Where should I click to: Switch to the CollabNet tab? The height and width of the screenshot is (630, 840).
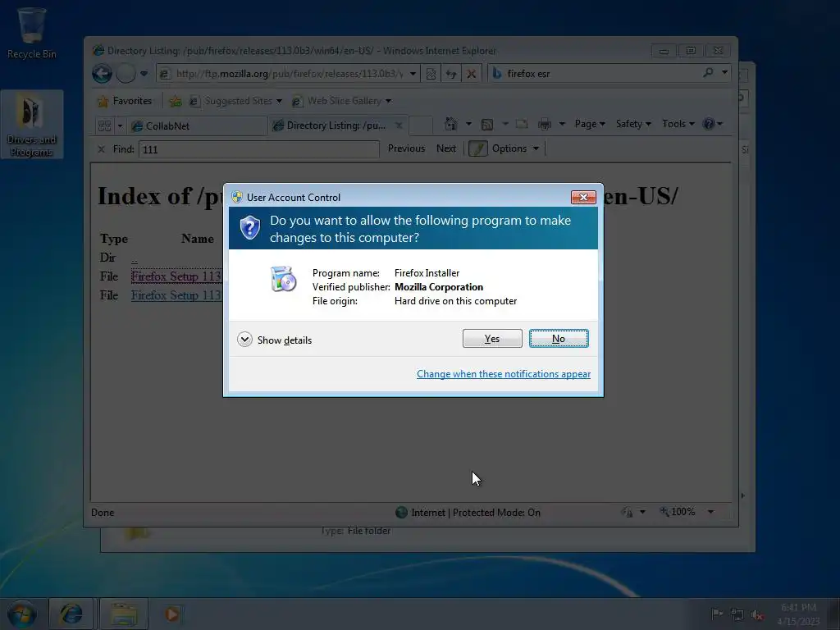click(199, 126)
